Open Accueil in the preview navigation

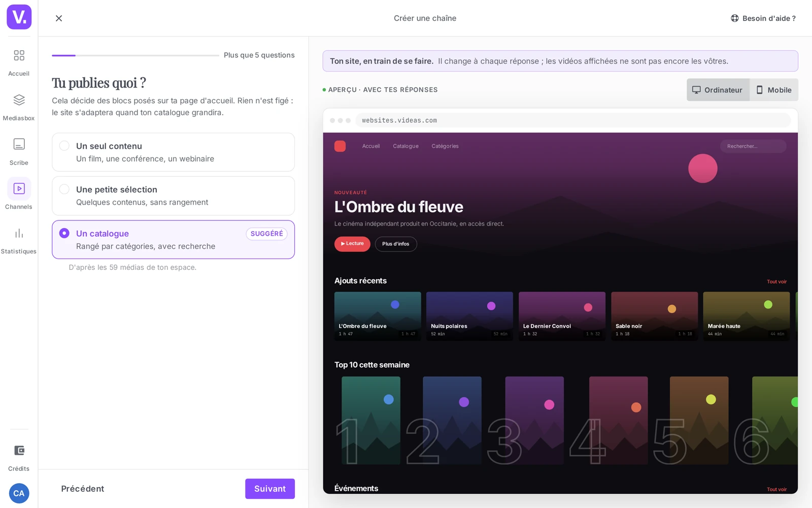coord(371,146)
